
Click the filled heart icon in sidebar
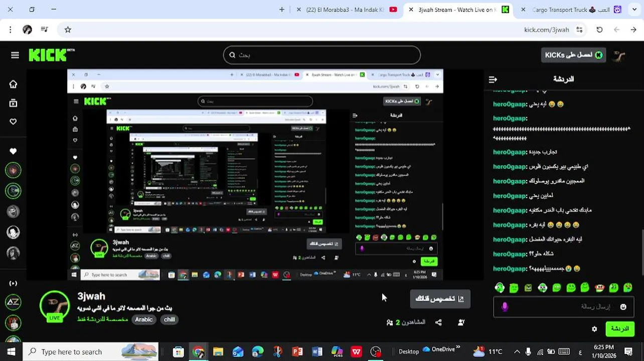[13, 151]
